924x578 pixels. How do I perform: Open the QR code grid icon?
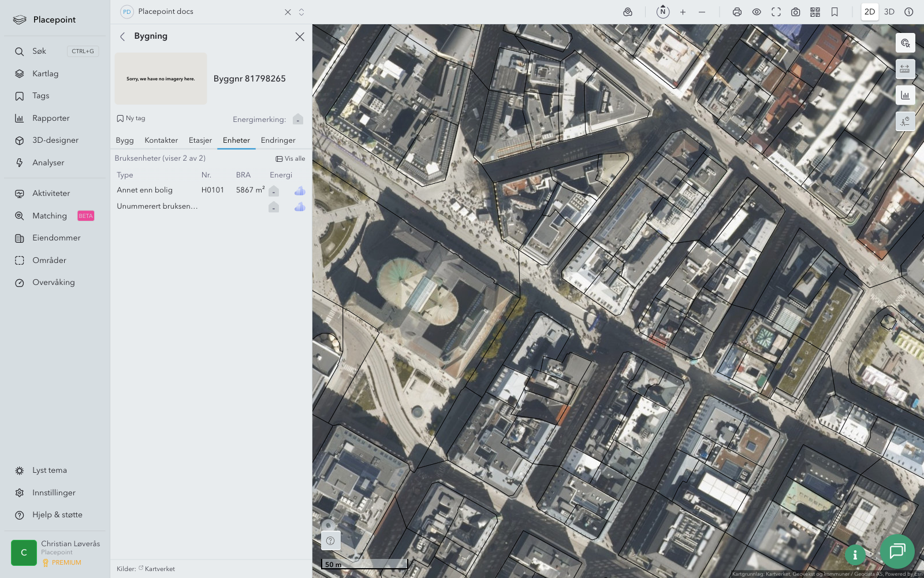pyautogui.click(x=815, y=12)
